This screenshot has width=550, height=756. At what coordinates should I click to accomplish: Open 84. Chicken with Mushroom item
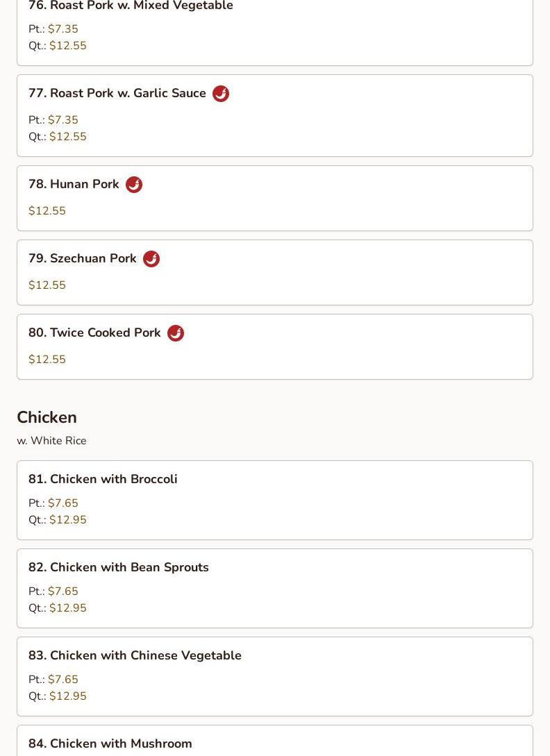click(110, 744)
